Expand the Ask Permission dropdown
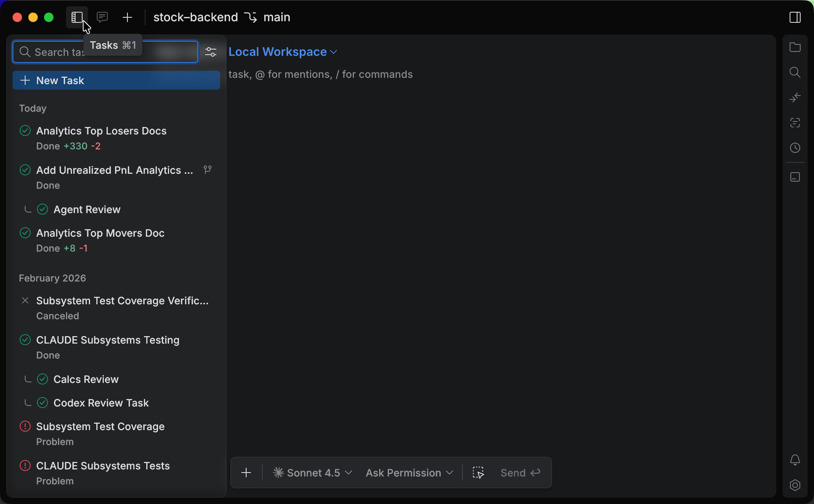 click(408, 473)
